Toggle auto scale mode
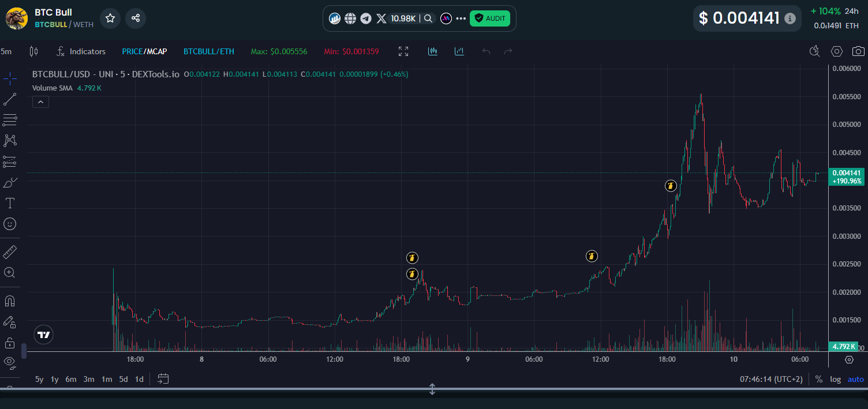 pyautogui.click(x=855, y=379)
